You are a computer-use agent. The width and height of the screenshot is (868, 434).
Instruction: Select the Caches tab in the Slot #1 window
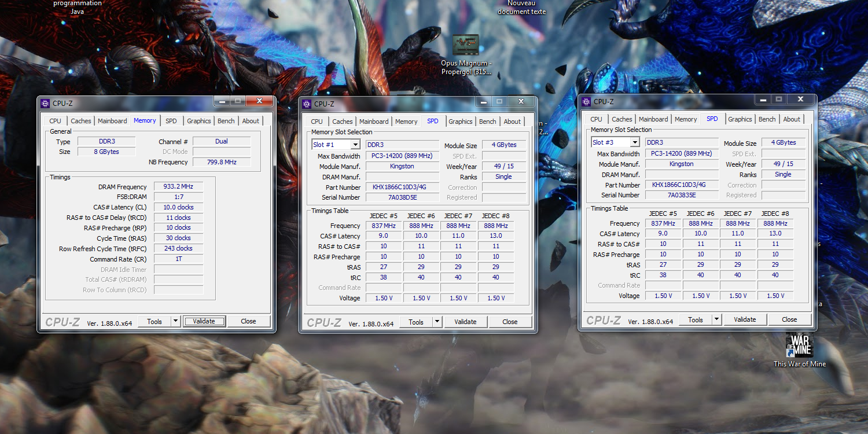[x=343, y=122]
